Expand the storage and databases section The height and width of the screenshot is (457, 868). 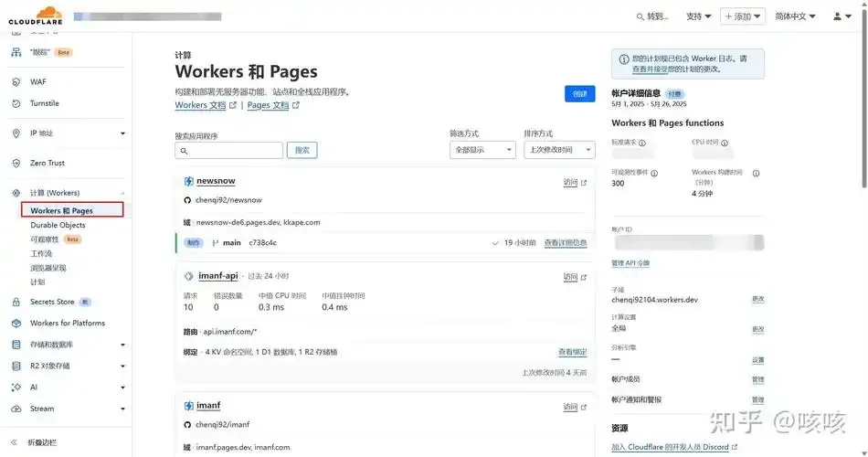[x=123, y=345]
